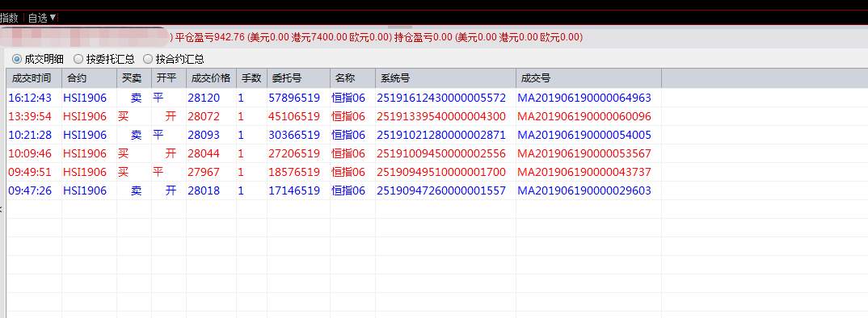Click trade number MA201906190000060096

[x=584, y=117]
